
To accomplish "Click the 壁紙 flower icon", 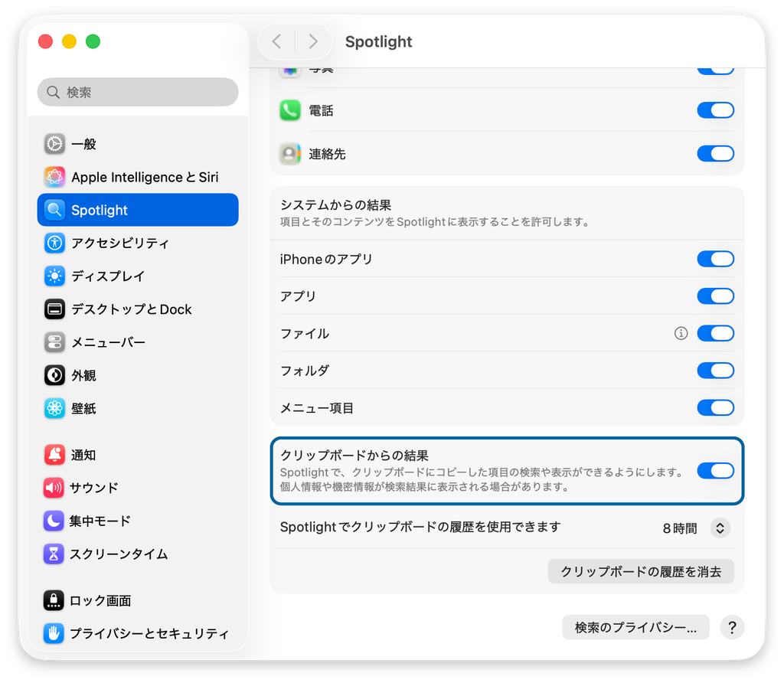I will (54, 408).
